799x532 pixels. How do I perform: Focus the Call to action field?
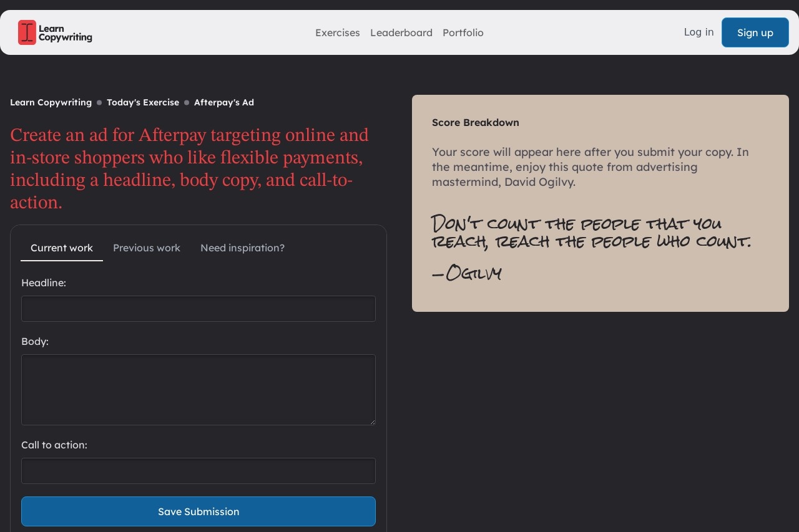click(199, 471)
